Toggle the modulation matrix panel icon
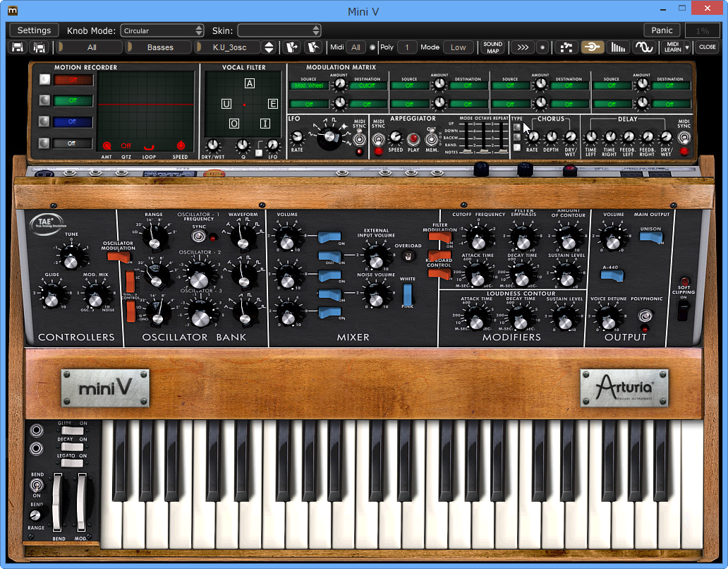Viewport: 728px width, 569px height. click(x=566, y=47)
